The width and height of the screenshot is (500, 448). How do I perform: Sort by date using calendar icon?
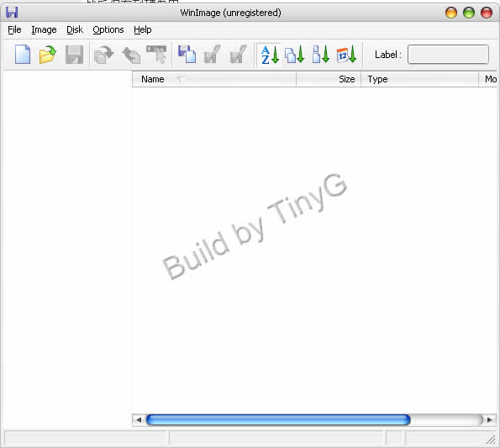(346, 55)
